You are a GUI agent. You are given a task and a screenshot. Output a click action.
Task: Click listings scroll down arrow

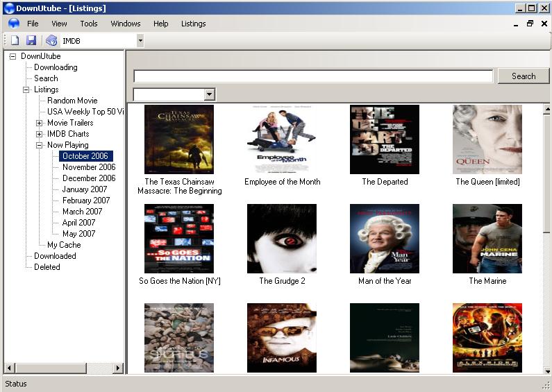point(546,370)
